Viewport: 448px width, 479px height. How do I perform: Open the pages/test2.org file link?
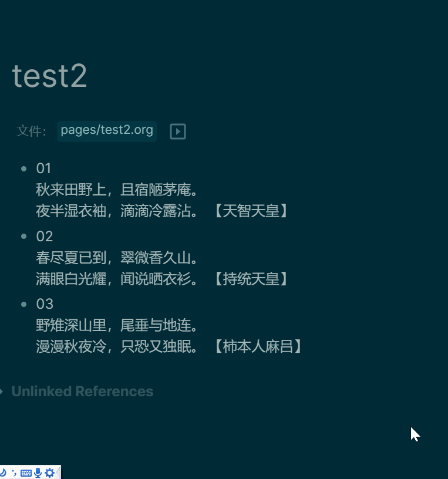106,131
